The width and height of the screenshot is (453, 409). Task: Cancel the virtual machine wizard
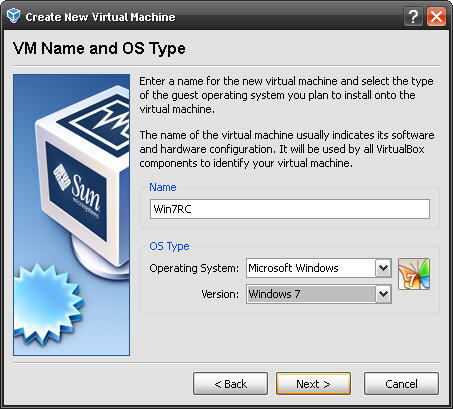pyautogui.click(x=401, y=384)
